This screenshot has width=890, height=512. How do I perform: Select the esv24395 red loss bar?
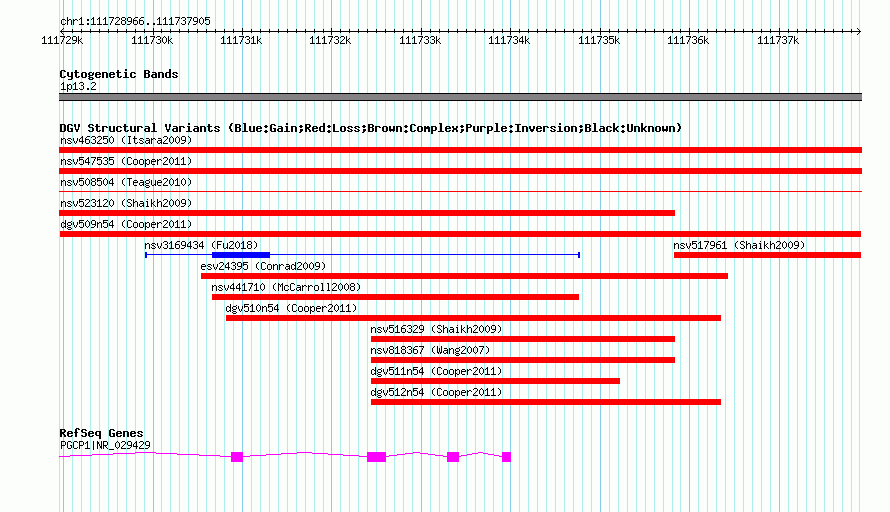[464, 276]
